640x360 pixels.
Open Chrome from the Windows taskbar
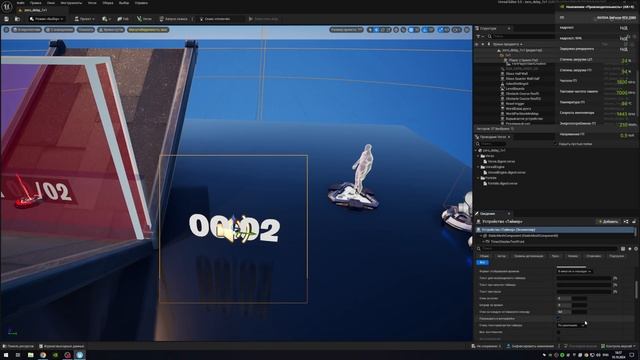click(x=43, y=355)
